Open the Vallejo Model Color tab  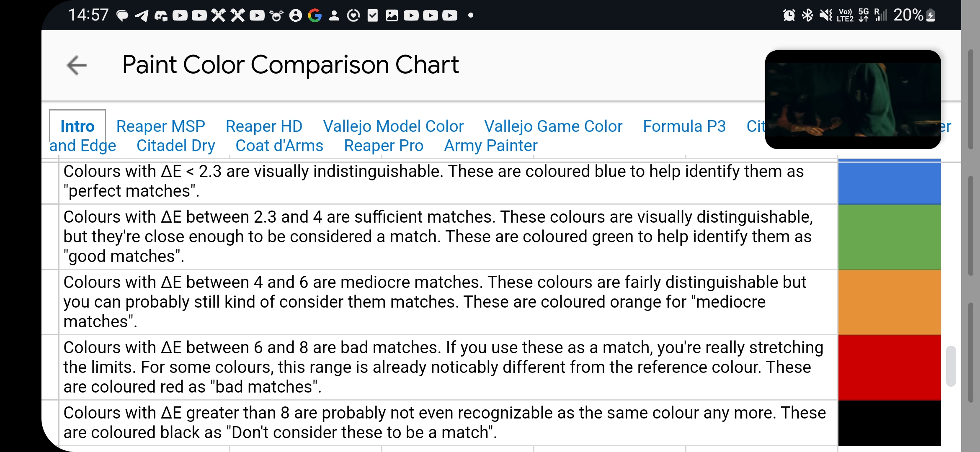coord(393,126)
